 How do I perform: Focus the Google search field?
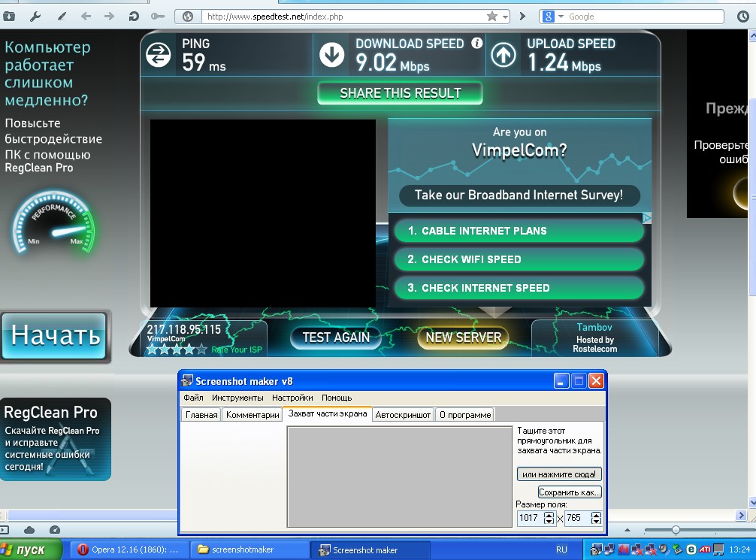[645, 17]
